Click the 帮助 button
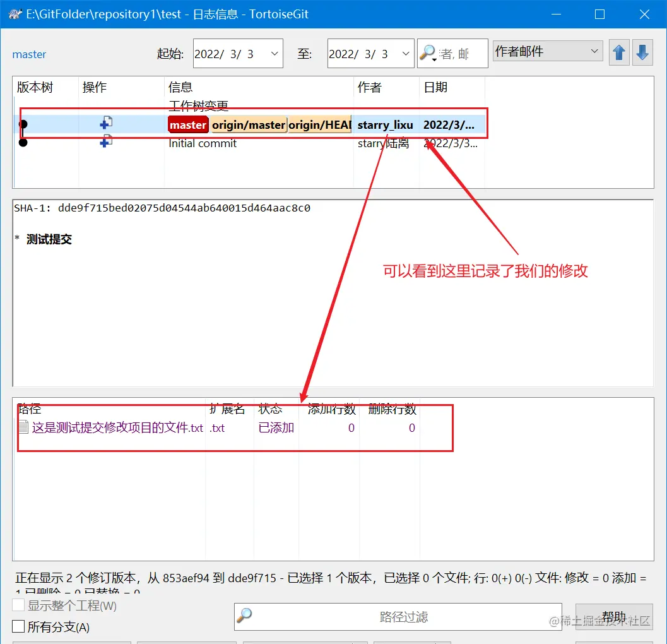Screen dimensions: 667x644 pos(614,617)
